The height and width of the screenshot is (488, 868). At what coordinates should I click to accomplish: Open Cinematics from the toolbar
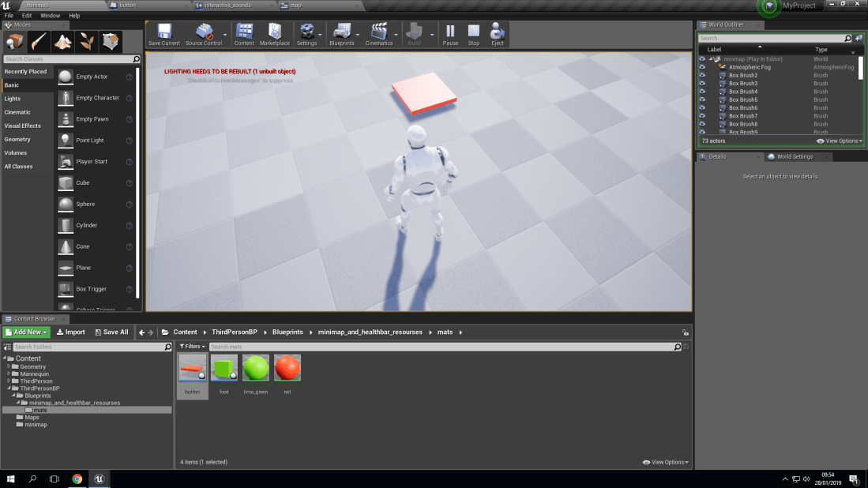(x=380, y=33)
